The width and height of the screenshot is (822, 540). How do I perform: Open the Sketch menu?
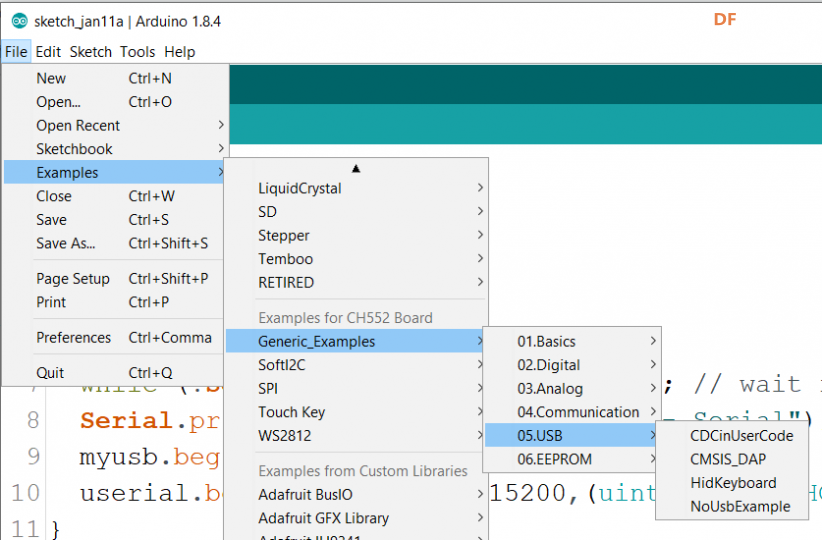(91, 52)
